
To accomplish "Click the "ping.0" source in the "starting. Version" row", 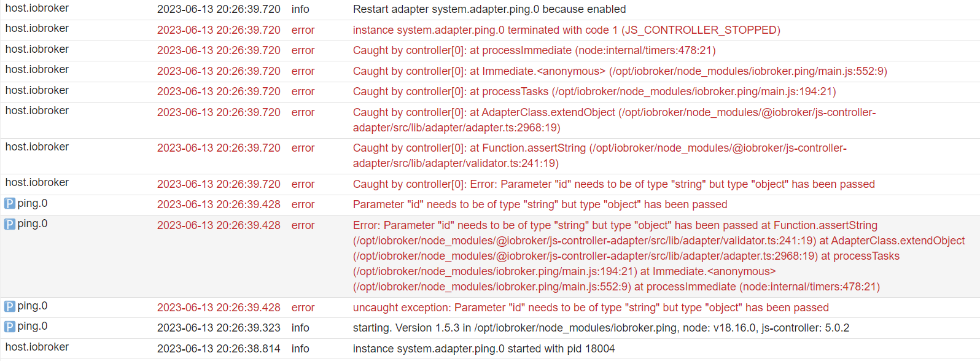I will coord(33,326).
